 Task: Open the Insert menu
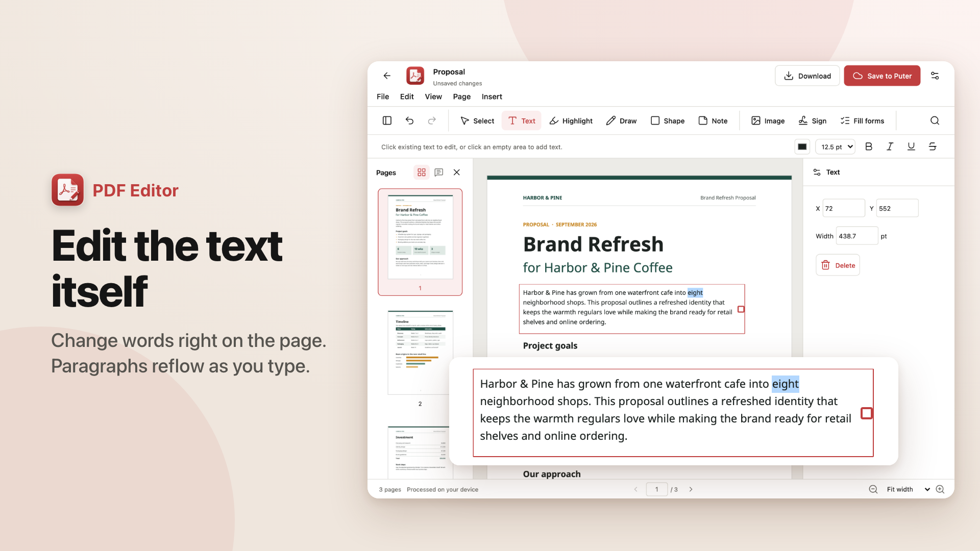492,97
